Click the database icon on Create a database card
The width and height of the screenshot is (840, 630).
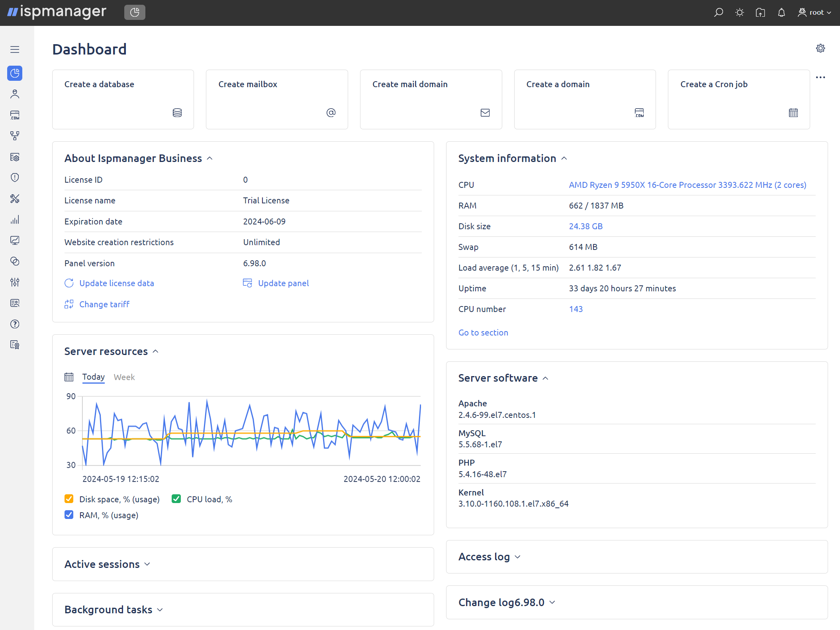177,113
